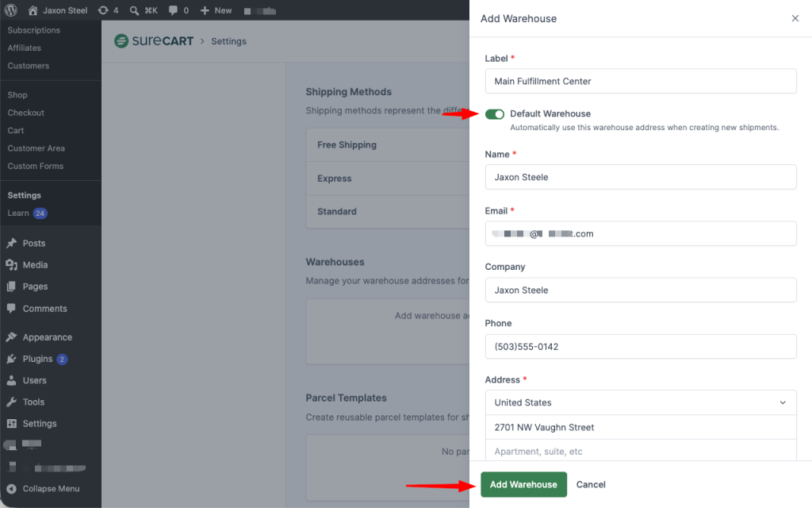Click the Posts pin icon
This screenshot has width=812, height=508.
coord(11,243)
